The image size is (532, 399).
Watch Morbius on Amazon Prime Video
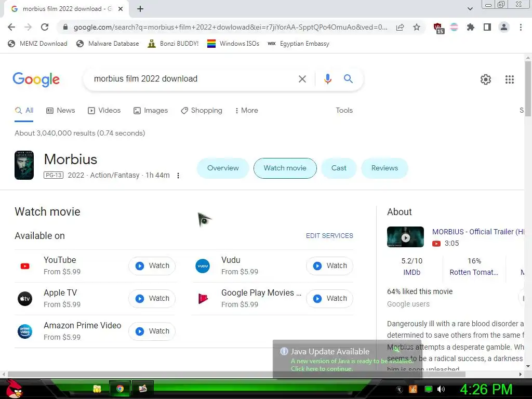point(152,331)
